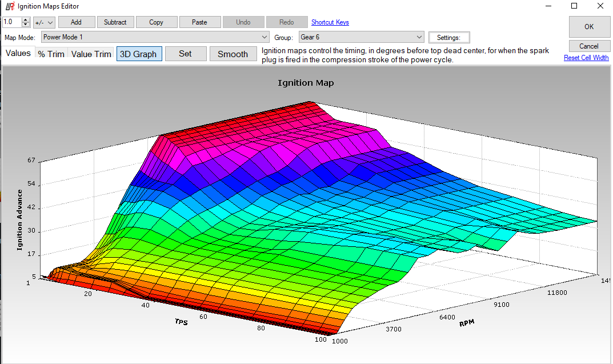Open the Settings button
The width and height of the screenshot is (613, 364).
coord(448,38)
